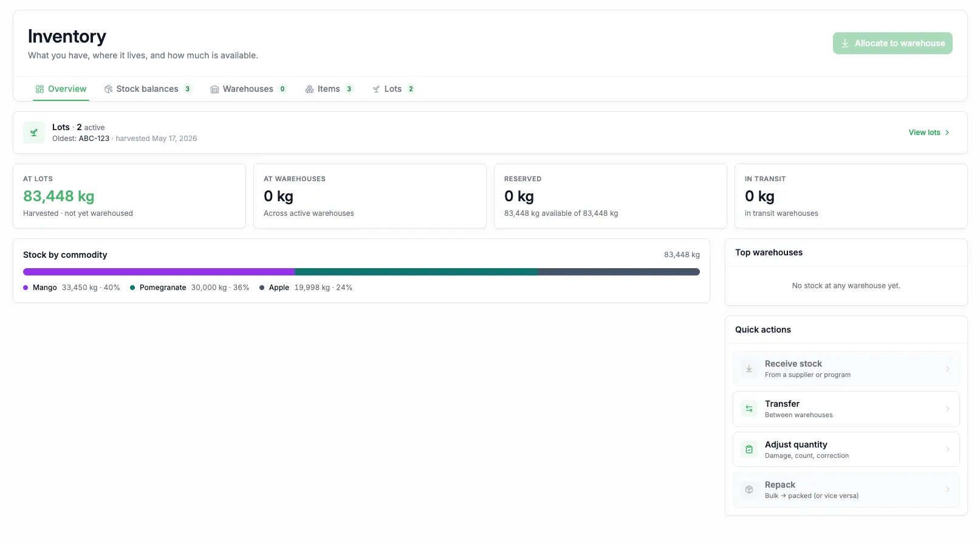Click the dark Apple bar segment
The width and height of the screenshot is (980, 543).
618,272
